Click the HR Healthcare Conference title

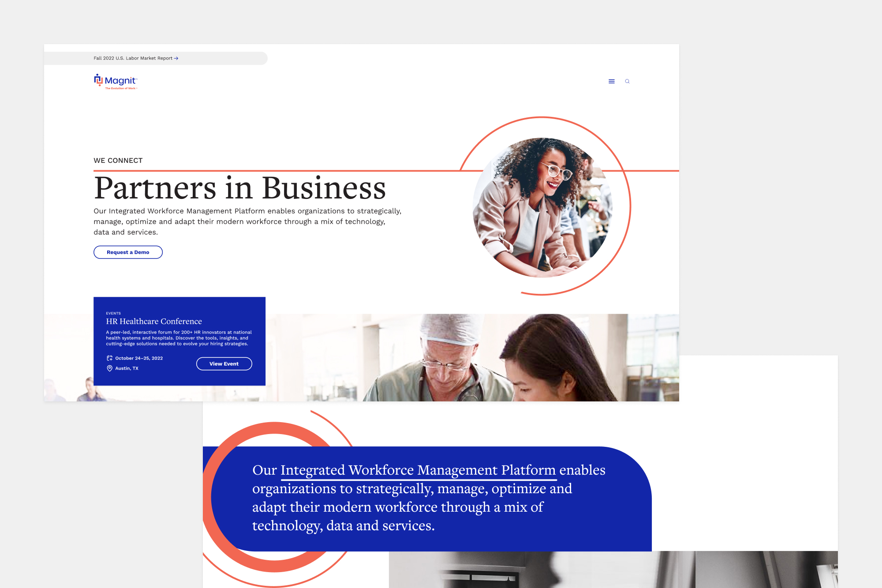coord(154,321)
